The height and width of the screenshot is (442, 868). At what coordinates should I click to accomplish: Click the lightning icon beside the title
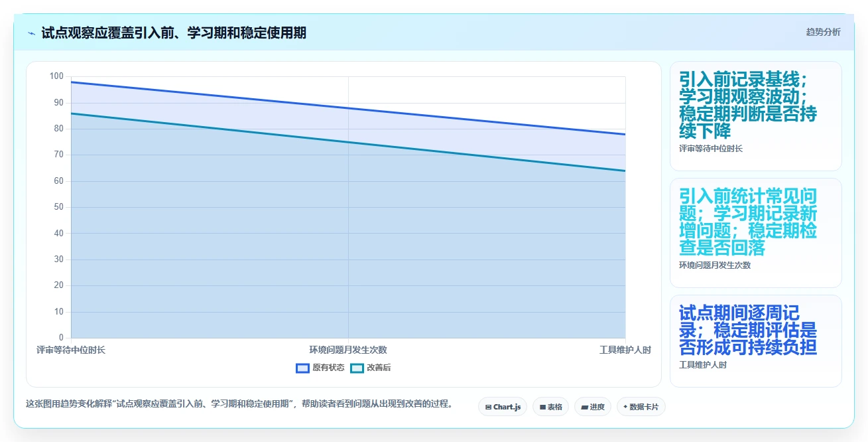(x=32, y=33)
